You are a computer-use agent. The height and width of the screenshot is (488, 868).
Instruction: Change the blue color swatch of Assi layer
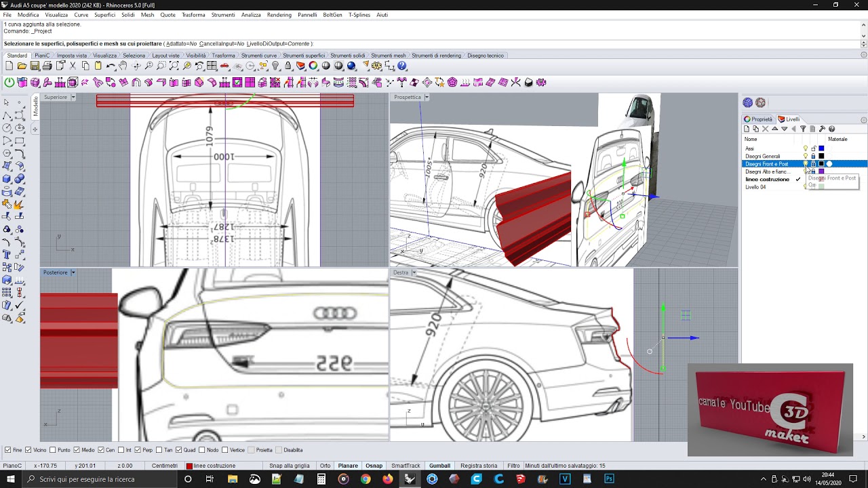click(x=821, y=148)
